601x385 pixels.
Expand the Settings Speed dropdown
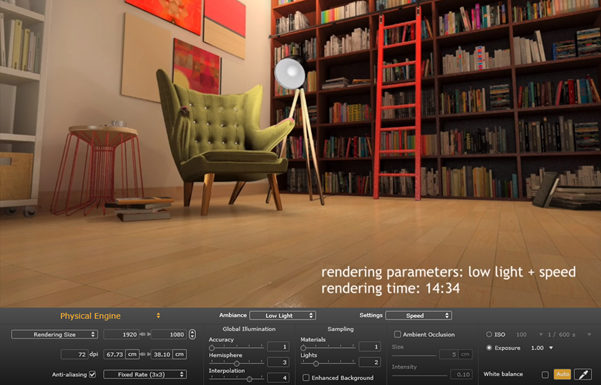click(419, 316)
